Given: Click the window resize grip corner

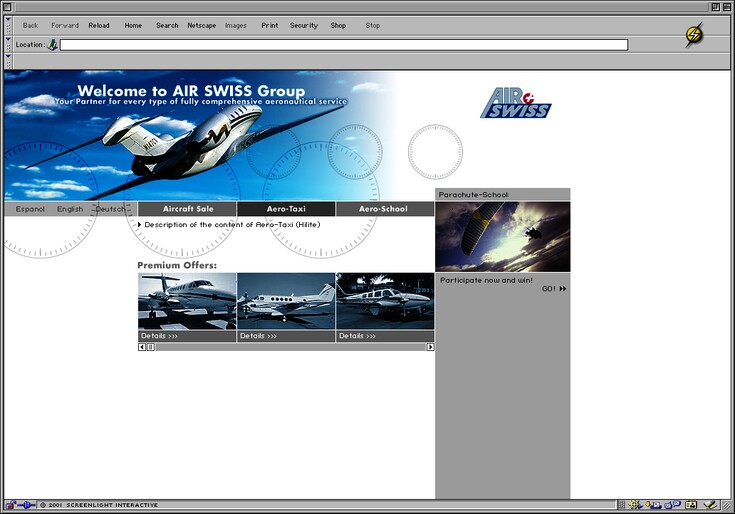Looking at the screenshot, I should [x=727, y=506].
